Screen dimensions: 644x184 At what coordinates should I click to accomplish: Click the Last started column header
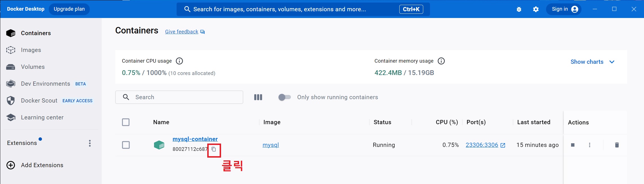coord(534,122)
